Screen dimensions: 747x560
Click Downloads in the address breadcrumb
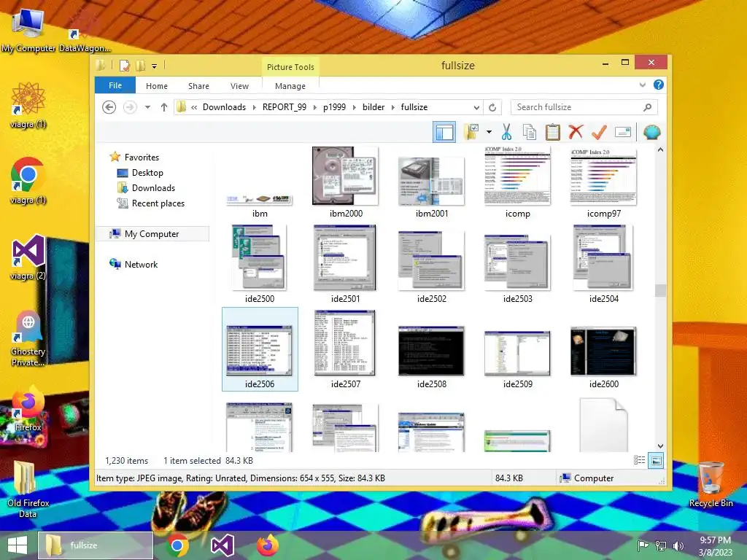224,107
